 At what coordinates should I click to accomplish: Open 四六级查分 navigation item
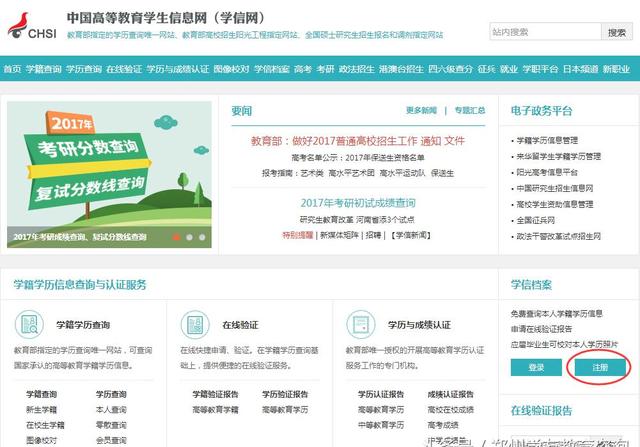point(451,69)
